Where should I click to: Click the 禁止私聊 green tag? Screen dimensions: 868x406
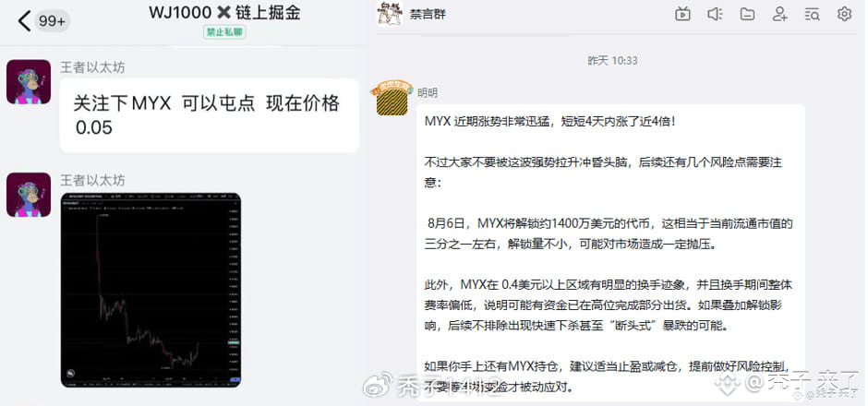[224, 32]
